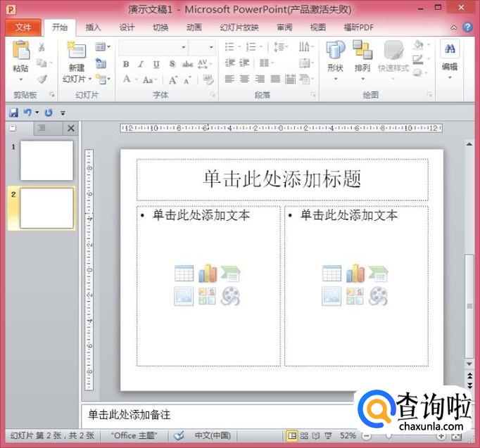Click the Paste icon in the clipboard group
Image resolution: width=480 pixels, height=448 pixels.
coord(20,52)
